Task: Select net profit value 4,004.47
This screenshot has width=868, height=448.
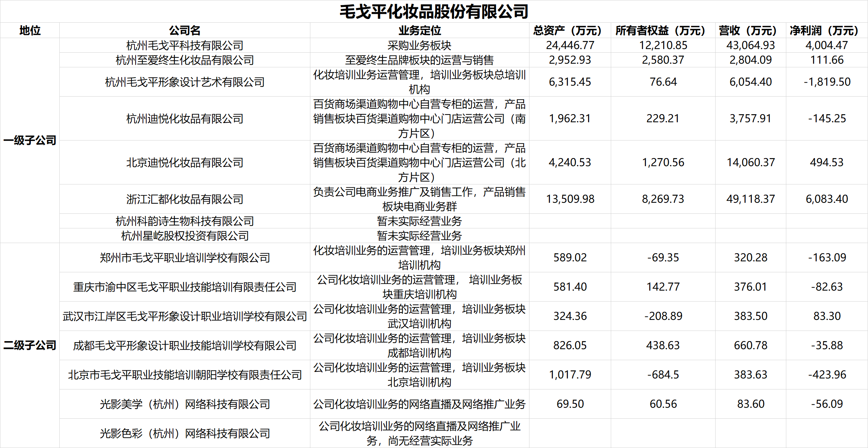Action: tap(827, 45)
